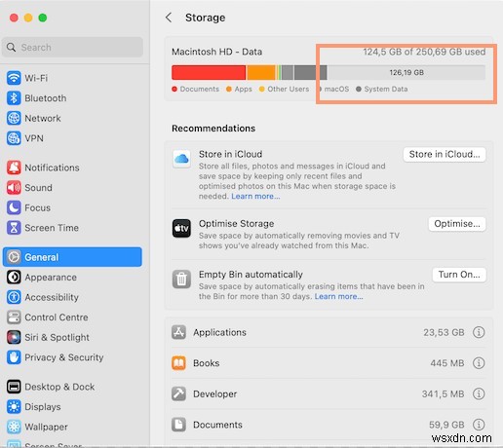This screenshot has height=448, width=503.
Task: Click the Apple TV icon
Action: (x=181, y=229)
